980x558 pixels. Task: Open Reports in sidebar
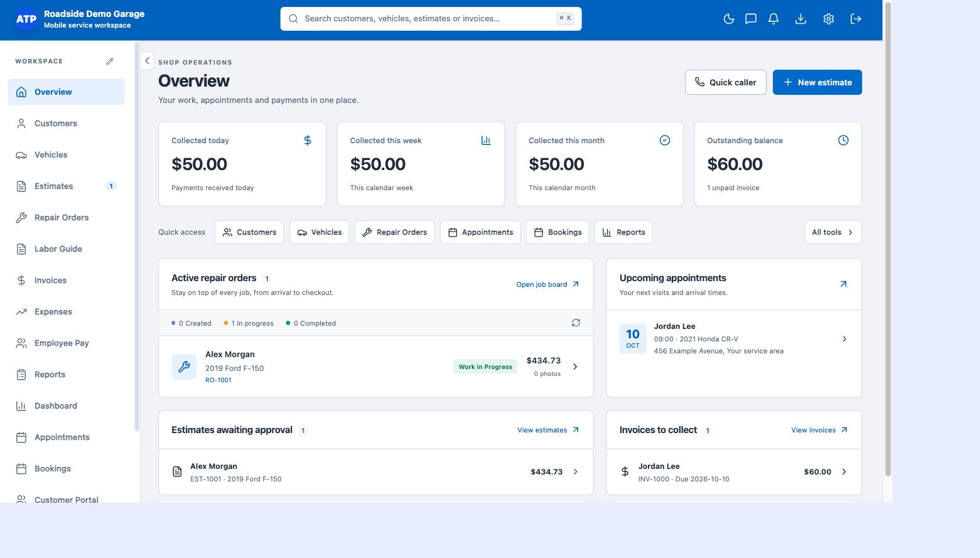click(x=67, y=374)
